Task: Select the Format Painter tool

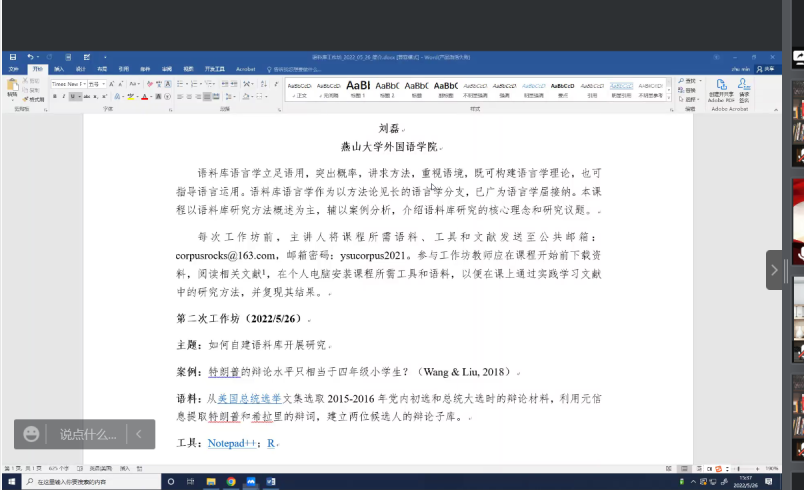Action: point(34,99)
